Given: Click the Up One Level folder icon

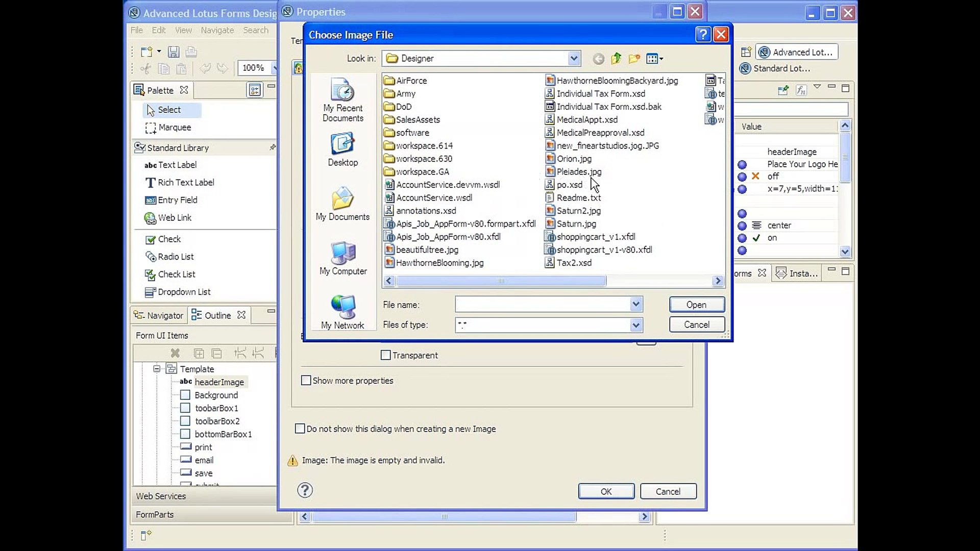Looking at the screenshot, I should pyautogui.click(x=616, y=59).
